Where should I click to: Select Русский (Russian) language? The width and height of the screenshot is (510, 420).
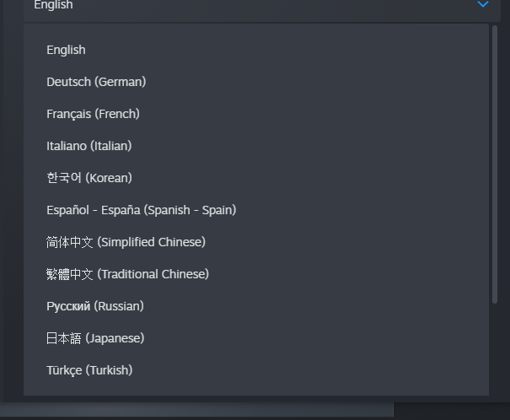point(95,306)
